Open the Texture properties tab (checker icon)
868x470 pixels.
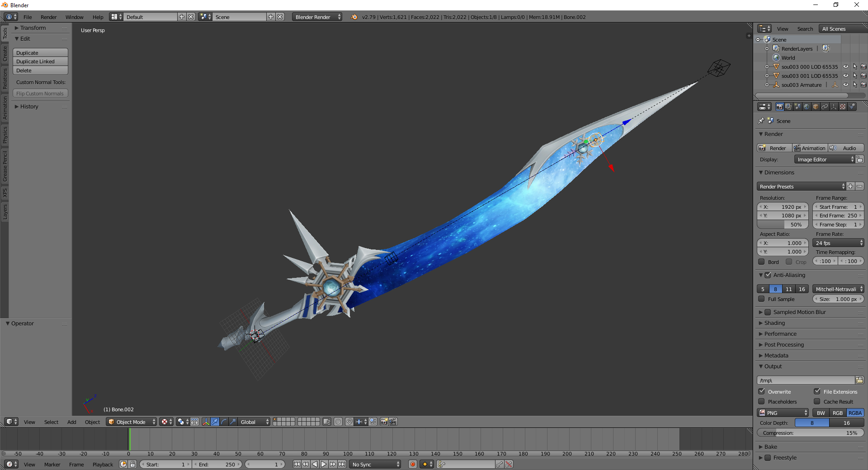pos(843,107)
